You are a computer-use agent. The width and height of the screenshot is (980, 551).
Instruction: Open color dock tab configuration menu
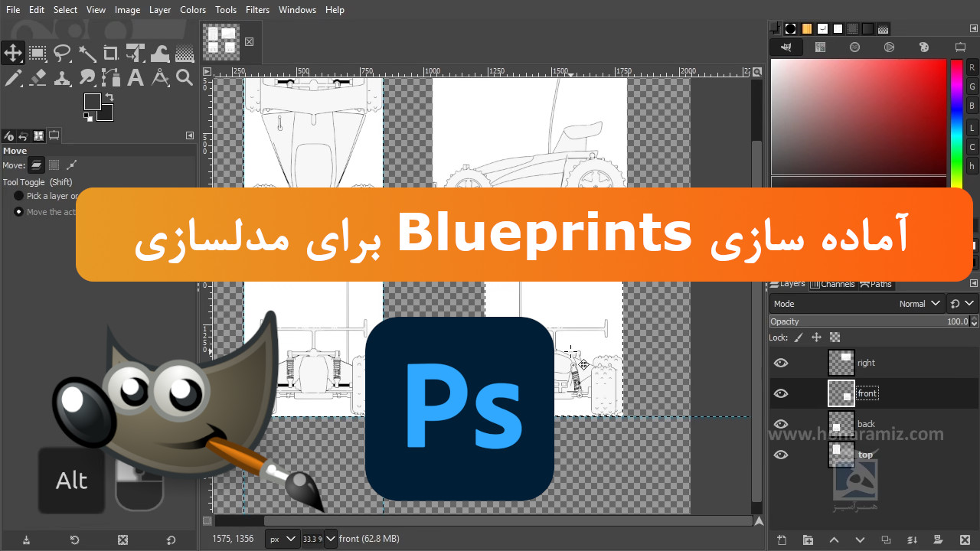click(973, 28)
